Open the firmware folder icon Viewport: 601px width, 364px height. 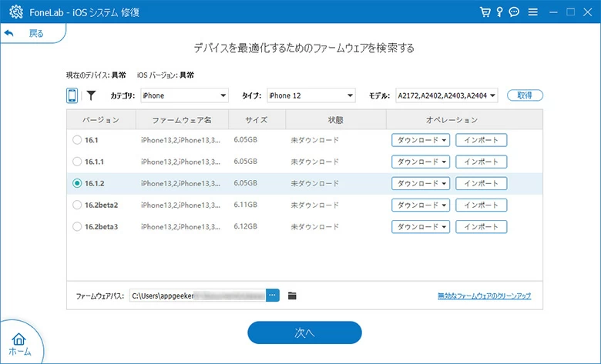point(292,296)
